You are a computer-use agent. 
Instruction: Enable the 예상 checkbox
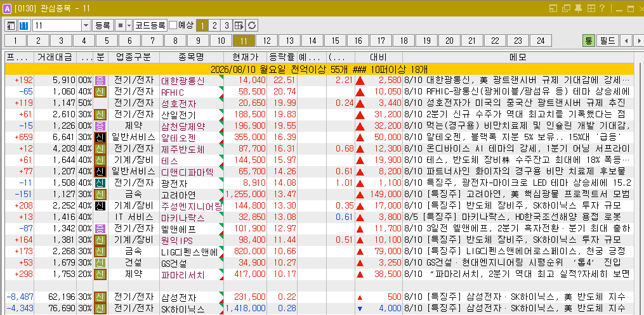coord(173,25)
